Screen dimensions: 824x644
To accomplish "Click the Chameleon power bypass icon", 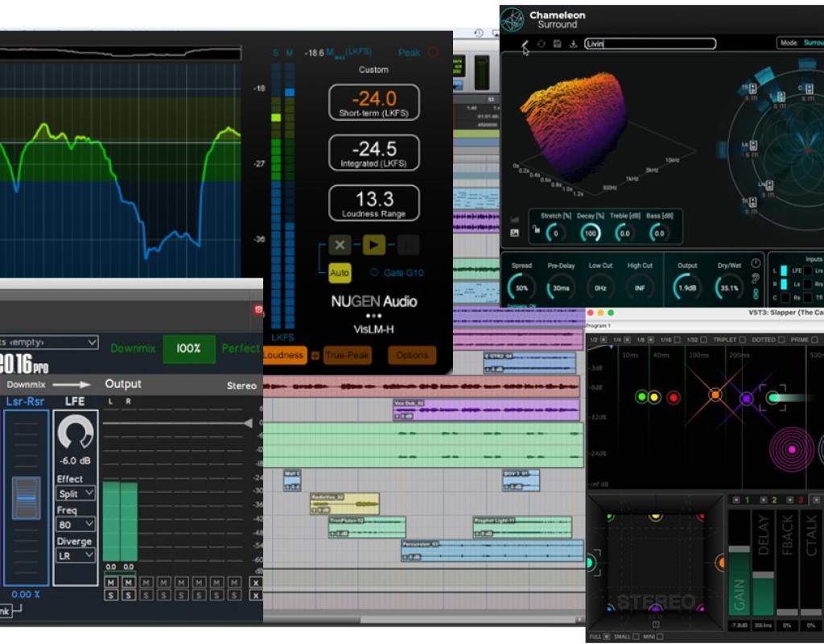I will [x=756, y=263].
